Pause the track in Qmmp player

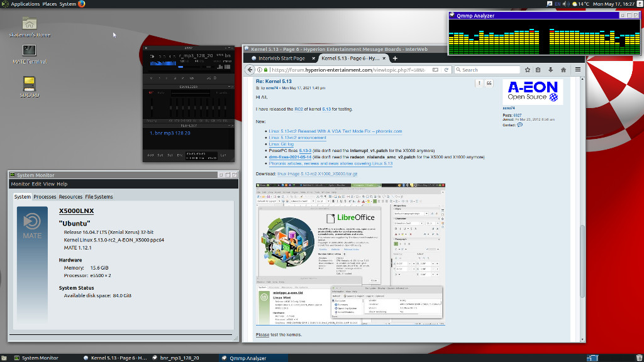[166, 78]
